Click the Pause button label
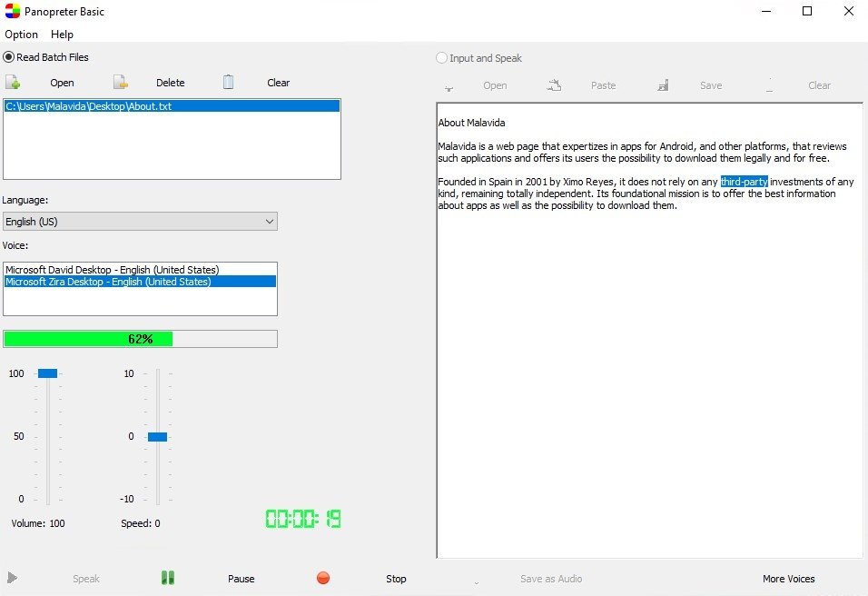868x596 pixels. pyautogui.click(x=242, y=579)
